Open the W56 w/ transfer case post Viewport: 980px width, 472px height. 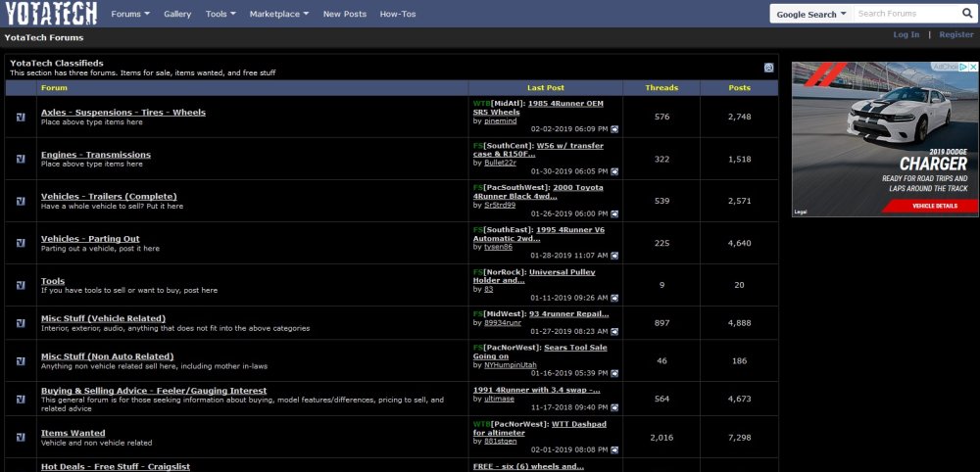tap(539, 150)
